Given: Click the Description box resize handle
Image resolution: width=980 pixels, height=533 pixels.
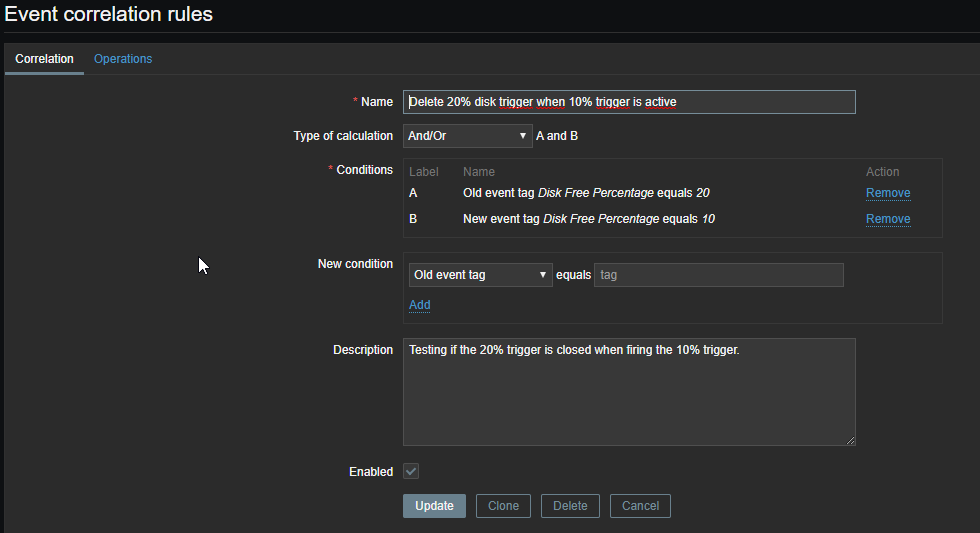Looking at the screenshot, I should [x=851, y=441].
